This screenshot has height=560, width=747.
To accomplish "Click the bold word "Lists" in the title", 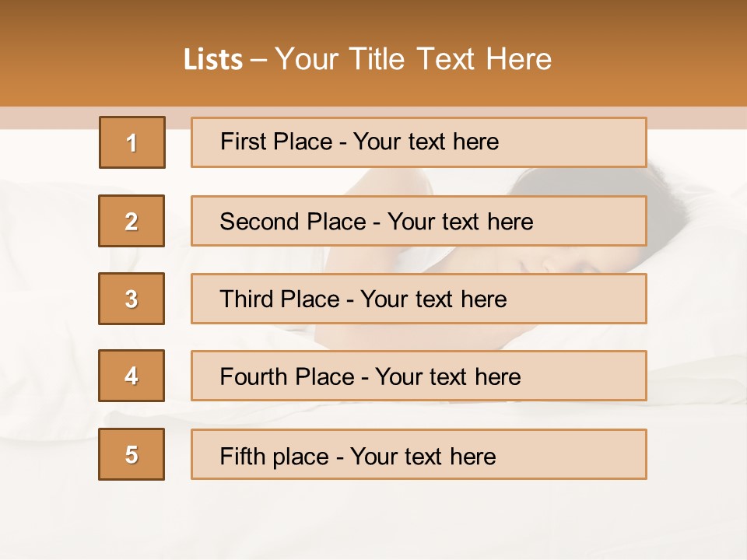I will click(212, 60).
